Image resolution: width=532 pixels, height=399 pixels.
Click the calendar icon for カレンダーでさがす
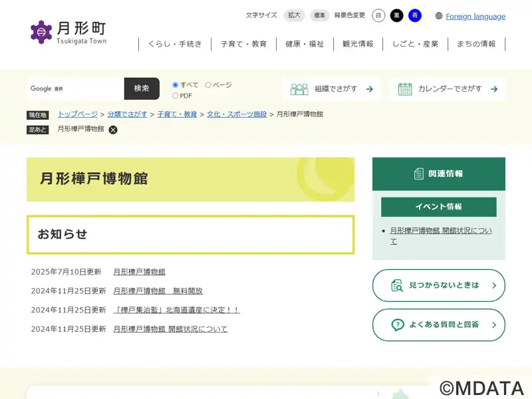click(405, 89)
